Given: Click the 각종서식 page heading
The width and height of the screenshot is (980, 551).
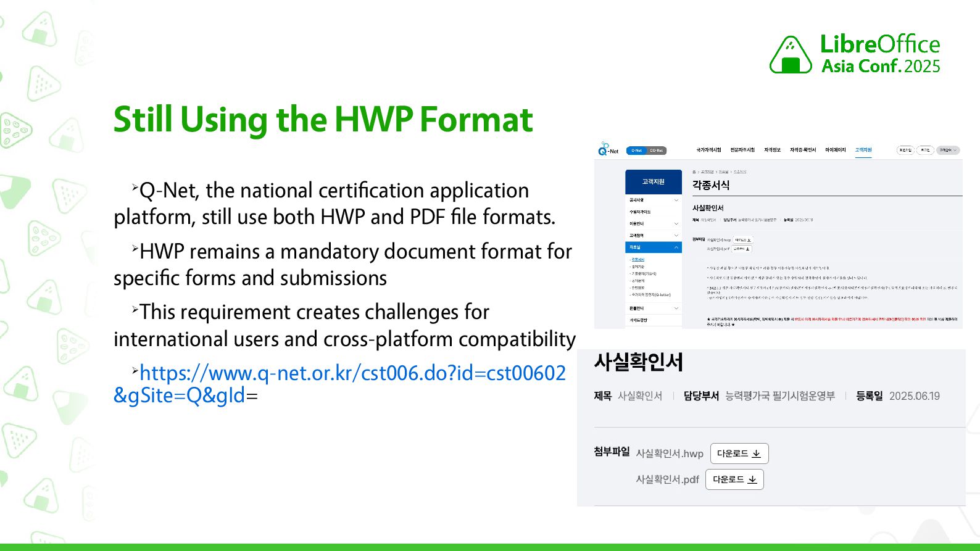Looking at the screenshot, I should point(711,185).
